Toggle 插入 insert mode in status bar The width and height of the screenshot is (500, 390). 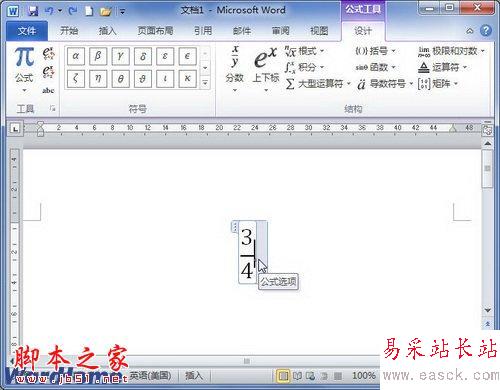194,376
